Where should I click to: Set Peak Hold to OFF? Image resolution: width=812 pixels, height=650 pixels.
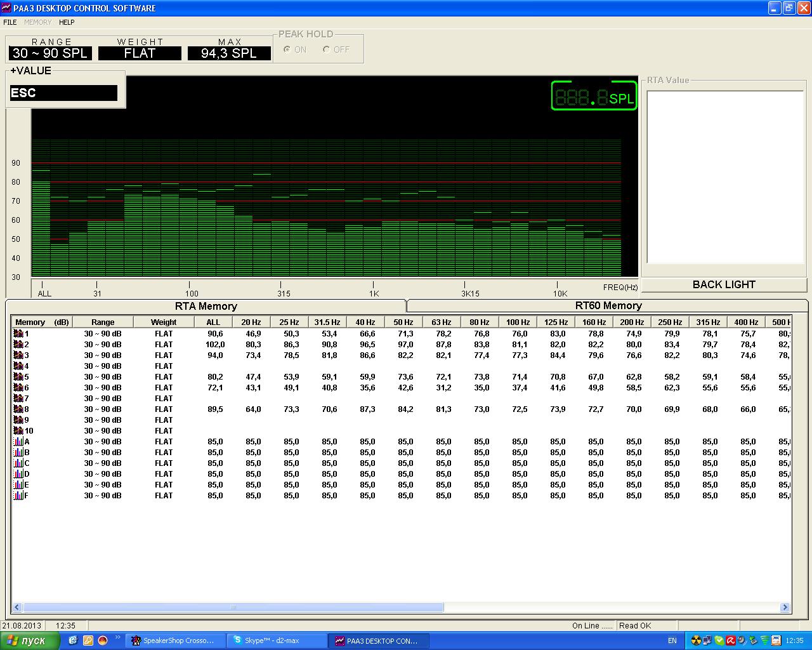coord(327,50)
